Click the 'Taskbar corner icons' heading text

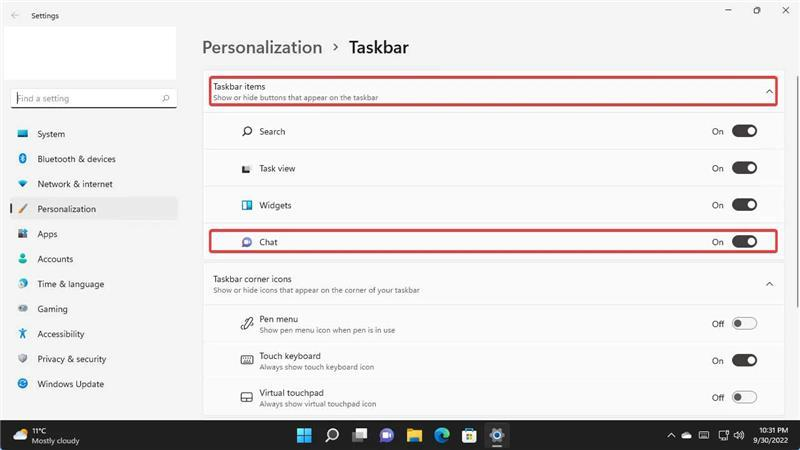252,279
